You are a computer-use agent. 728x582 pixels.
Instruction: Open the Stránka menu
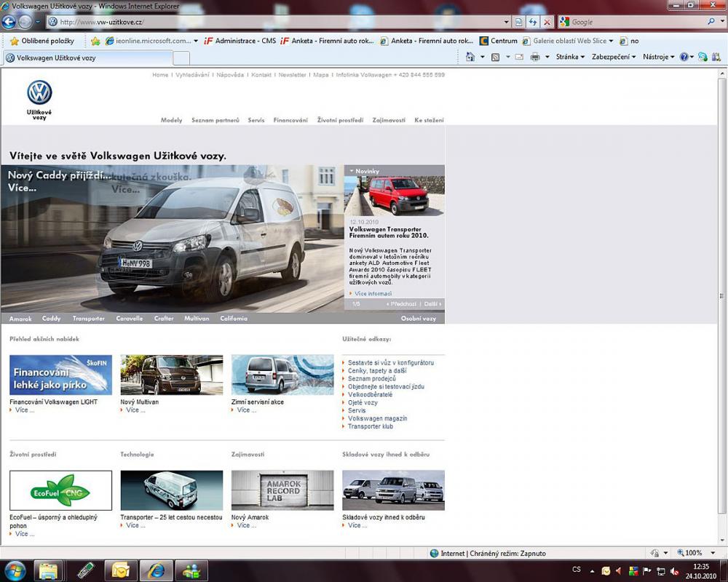tap(570, 57)
